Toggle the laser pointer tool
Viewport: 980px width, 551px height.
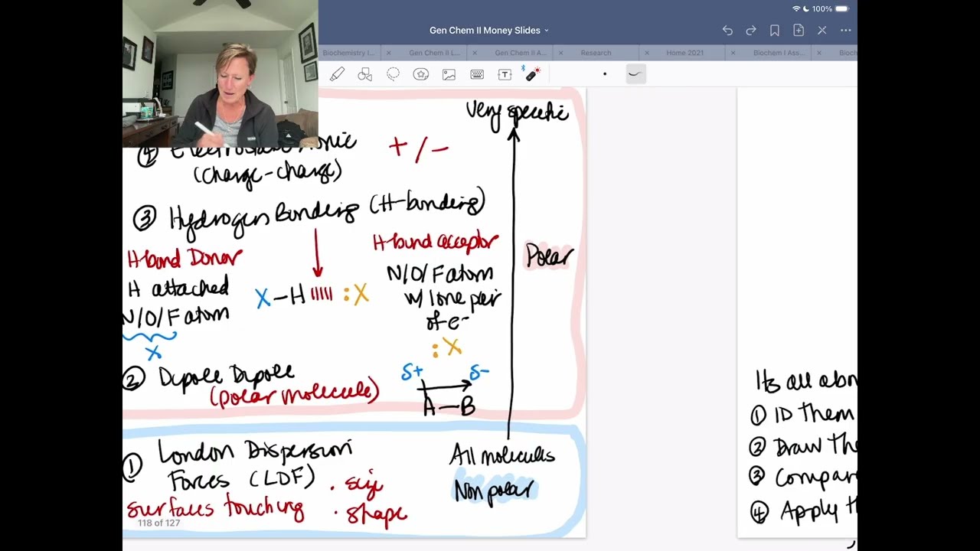click(532, 73)
